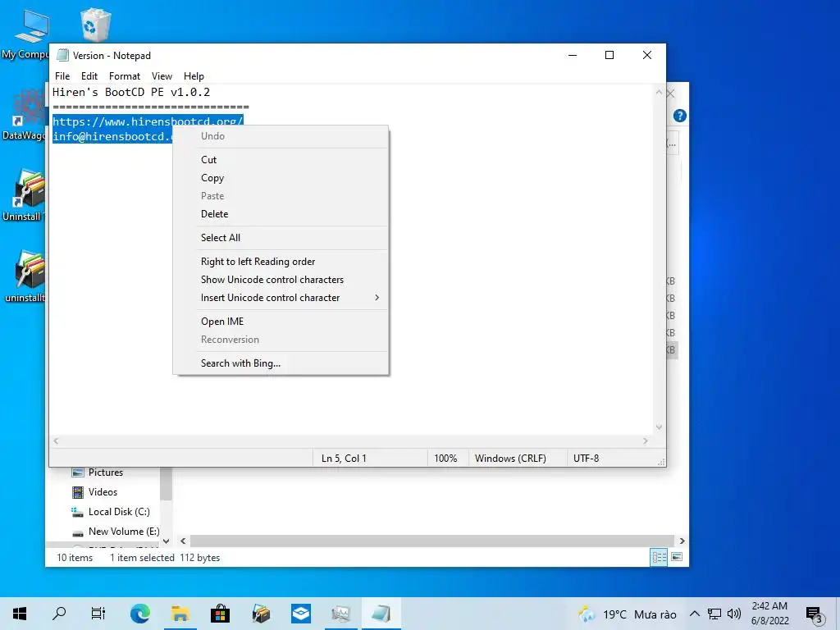Toggle Show Unicode control characters
Screen dimensions: 840x630
281,280
